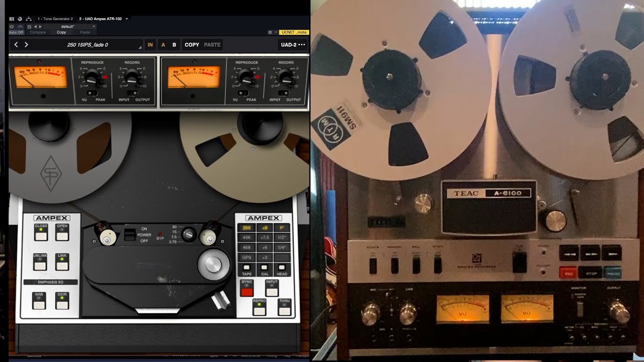Viewport: 644px width, 362px height.
Task: Toggle left channel VU/PEAK switch
Action: [x=92, y=93]
